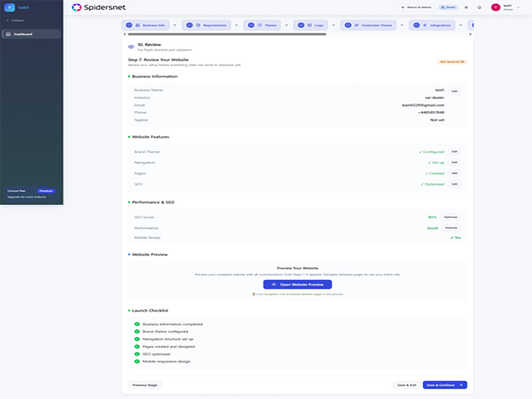Click the Theme step palette icon

(x=260, y=25)
